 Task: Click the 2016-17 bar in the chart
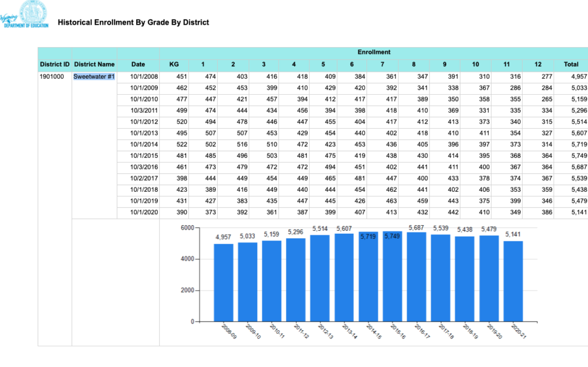point(416,277)
